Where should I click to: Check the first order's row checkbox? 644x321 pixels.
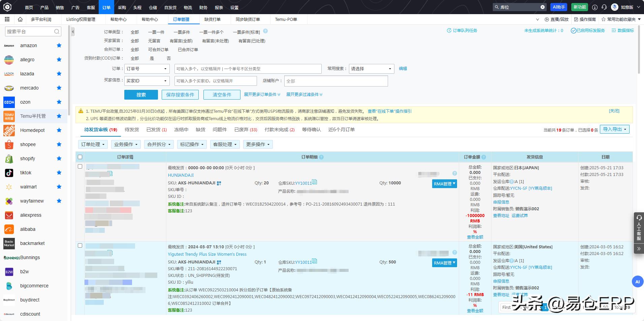point(80,166)
